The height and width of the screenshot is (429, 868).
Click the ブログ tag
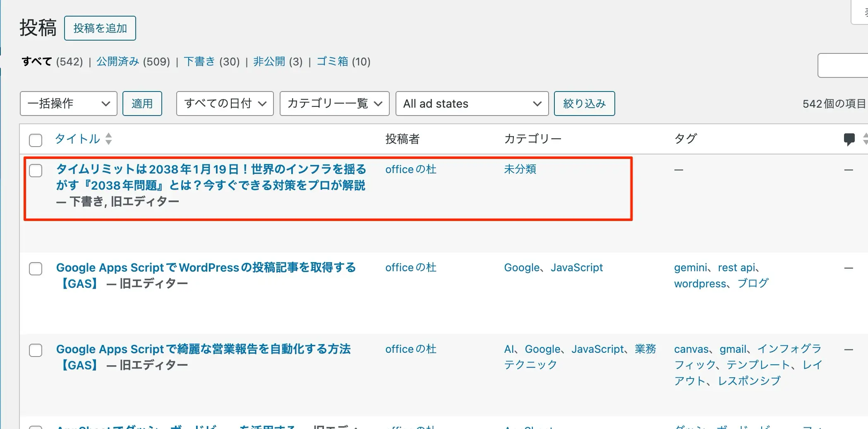[753, 284]
